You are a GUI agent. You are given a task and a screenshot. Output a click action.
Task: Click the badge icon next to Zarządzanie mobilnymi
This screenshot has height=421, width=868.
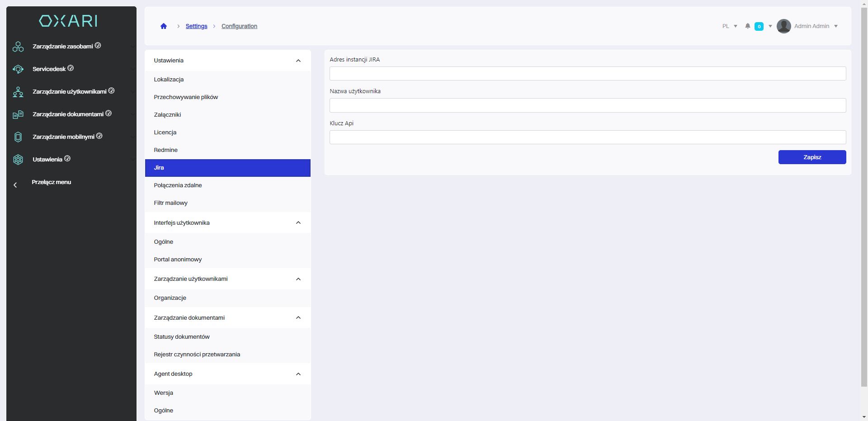tap(99, 136)
